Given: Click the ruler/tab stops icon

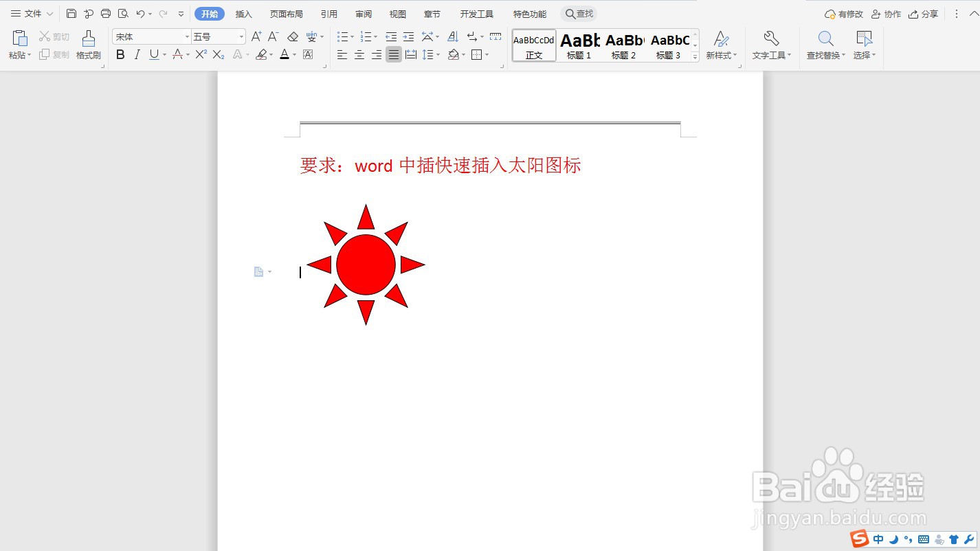Looking at the screenshot, I should 495,36.
